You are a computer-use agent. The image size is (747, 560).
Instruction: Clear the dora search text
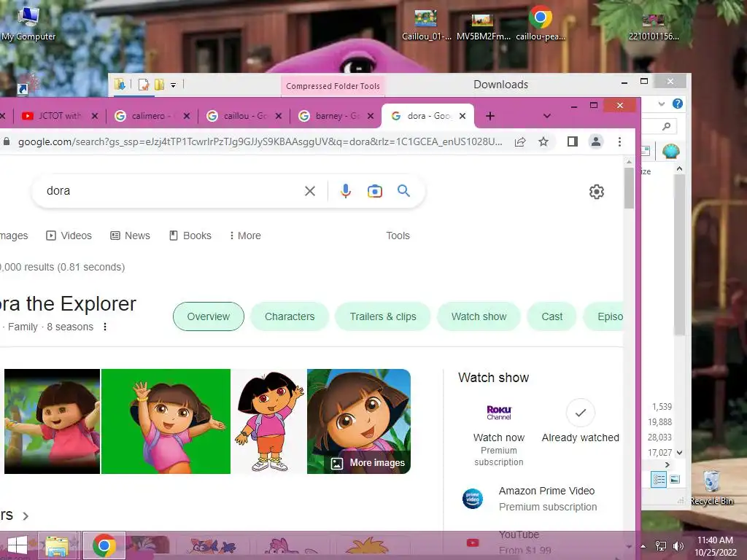(x=309, y=191)
